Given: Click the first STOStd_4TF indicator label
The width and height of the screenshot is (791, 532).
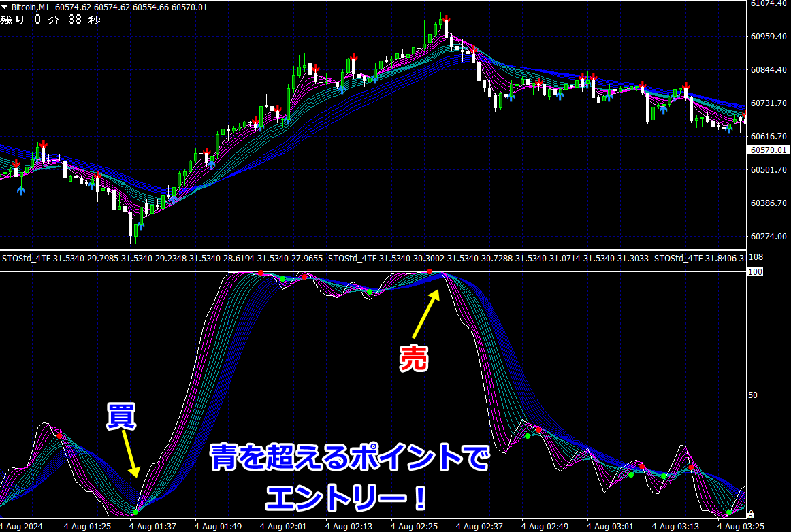Looking at the screenshot, I should coord(27,259).
